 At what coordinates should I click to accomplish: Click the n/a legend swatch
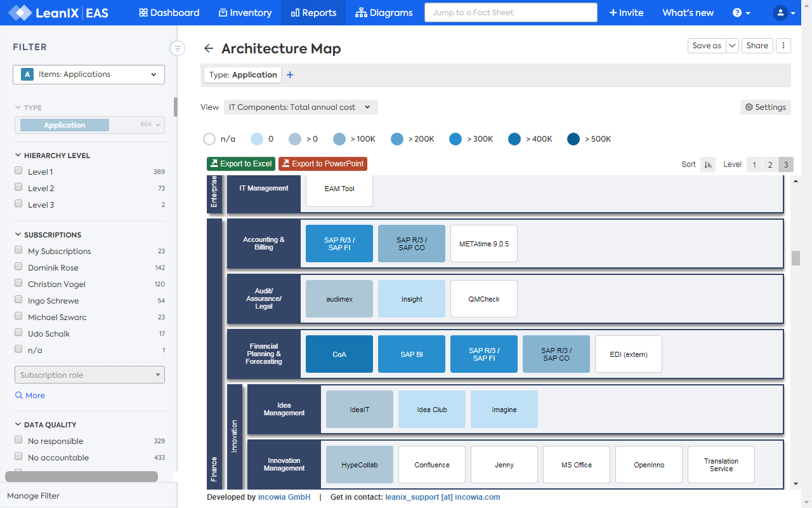pyautogui.click(x=209, y=139)
